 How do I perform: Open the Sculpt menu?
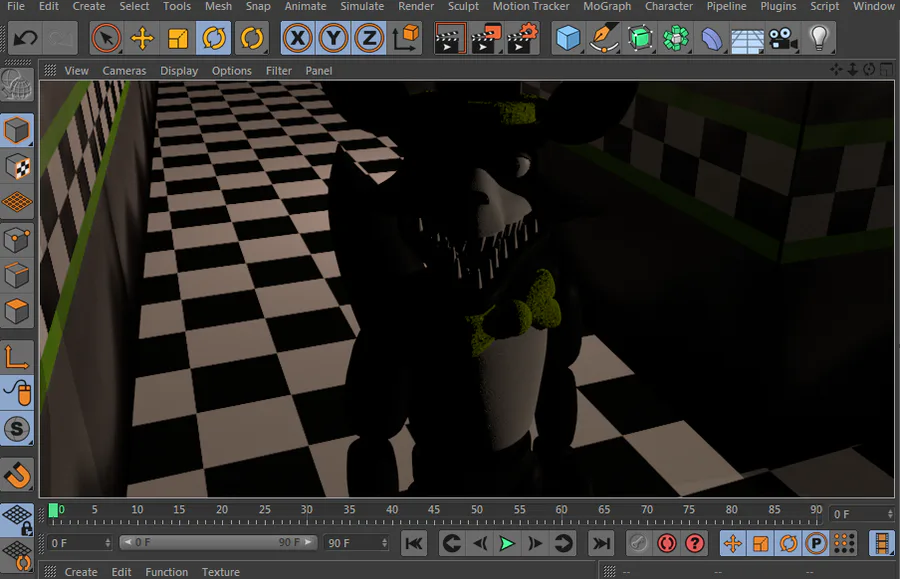tap(463, 6)
